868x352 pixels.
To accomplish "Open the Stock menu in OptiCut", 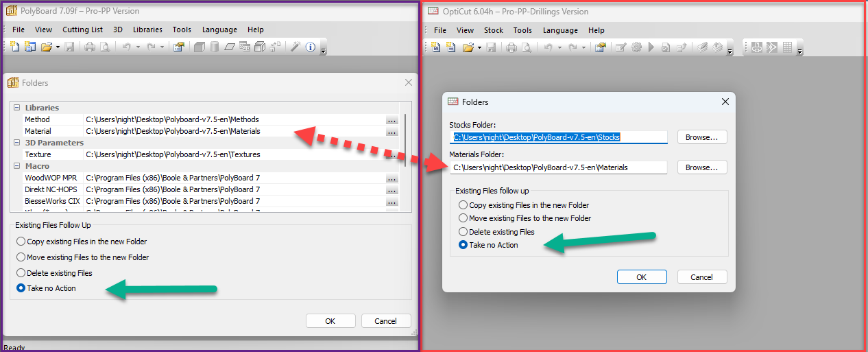I will click(x=494, y=30).
